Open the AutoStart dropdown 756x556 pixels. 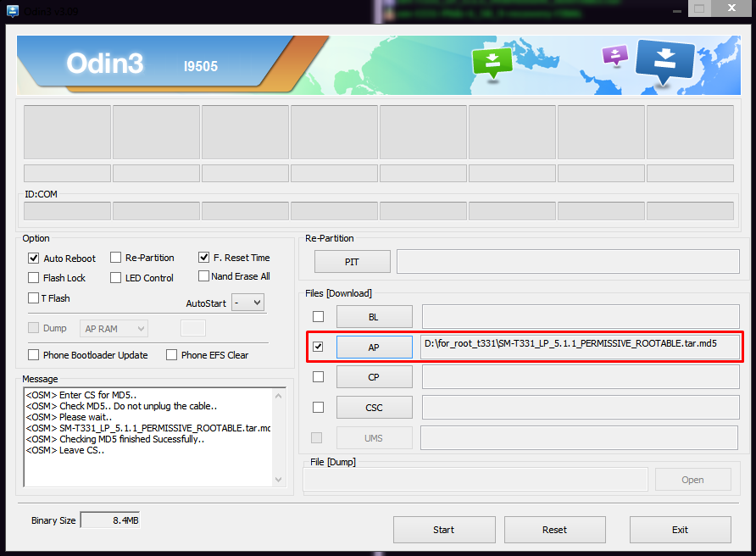pyautogui.click(x=248, y=303)
